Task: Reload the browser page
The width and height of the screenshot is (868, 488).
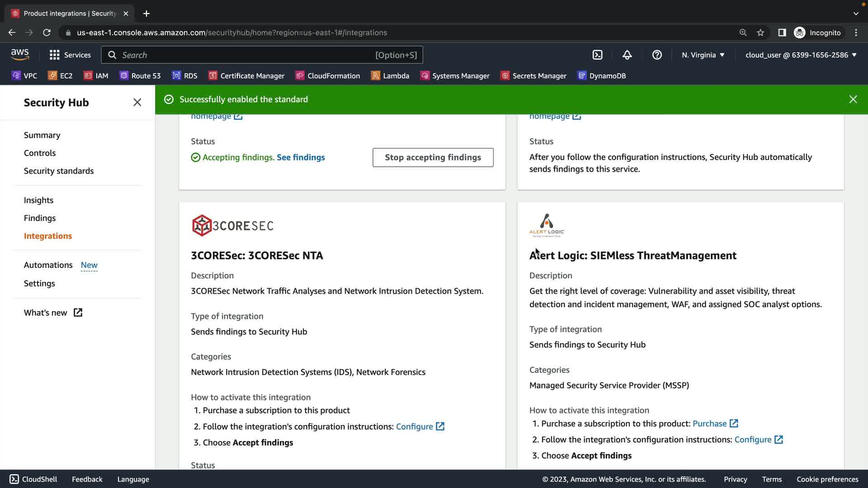Action: click(47, 33)
